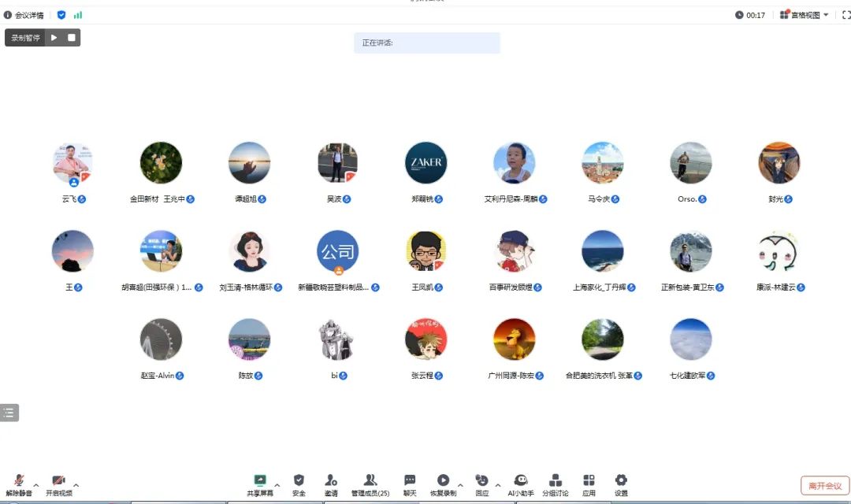The width and height of the screenshot is (851, 504).
Task: Open the 聊天 chat panel
Action: (410, 486)
